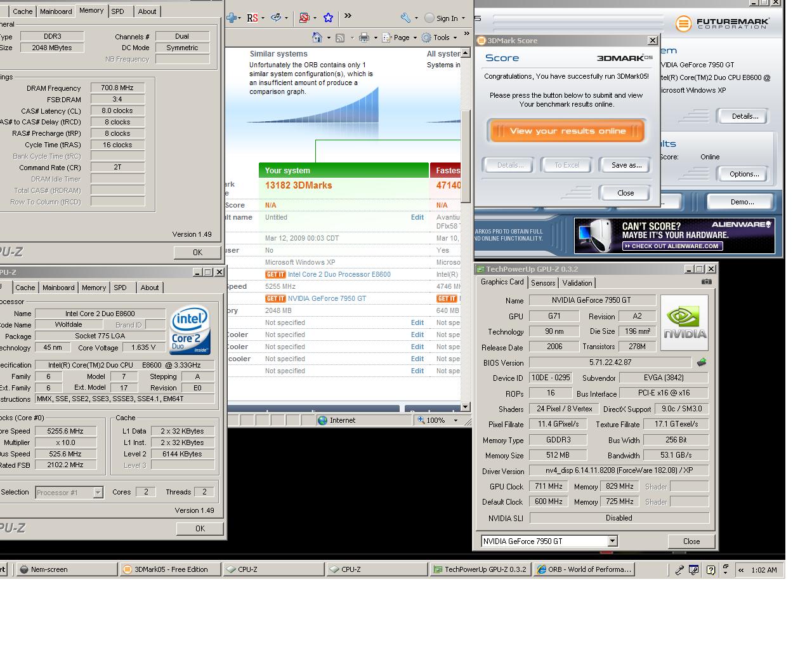Expand hidden toolbar buttons chevron in top toolbar
812x650 pixels.
(x=348, y=17)
